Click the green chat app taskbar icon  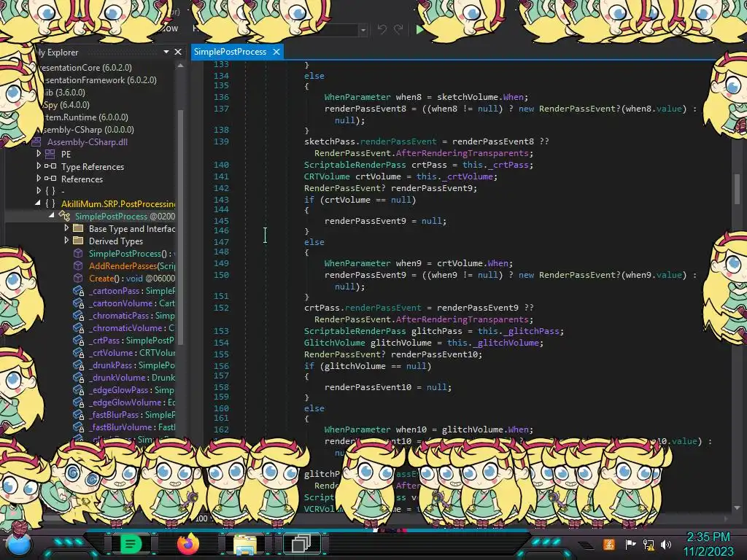tap(130, 544)
